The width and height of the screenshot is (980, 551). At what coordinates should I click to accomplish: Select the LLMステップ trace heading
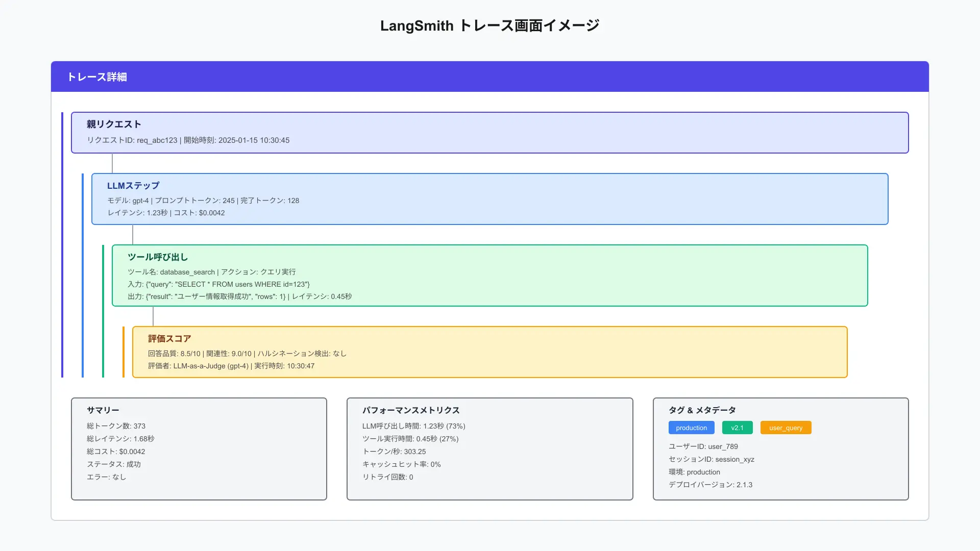133,186
